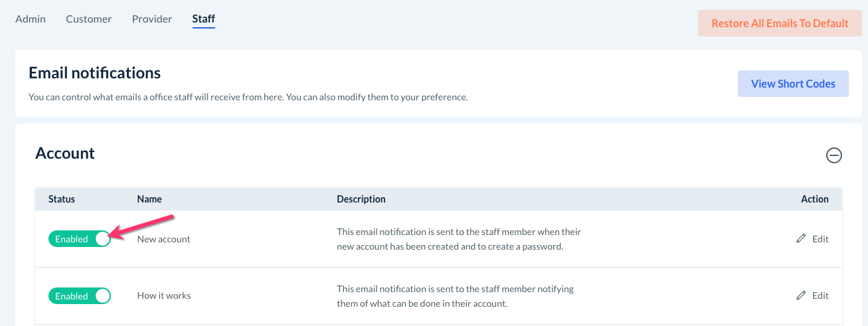
Task: Select the New account notification name
Action: (164, 239)
